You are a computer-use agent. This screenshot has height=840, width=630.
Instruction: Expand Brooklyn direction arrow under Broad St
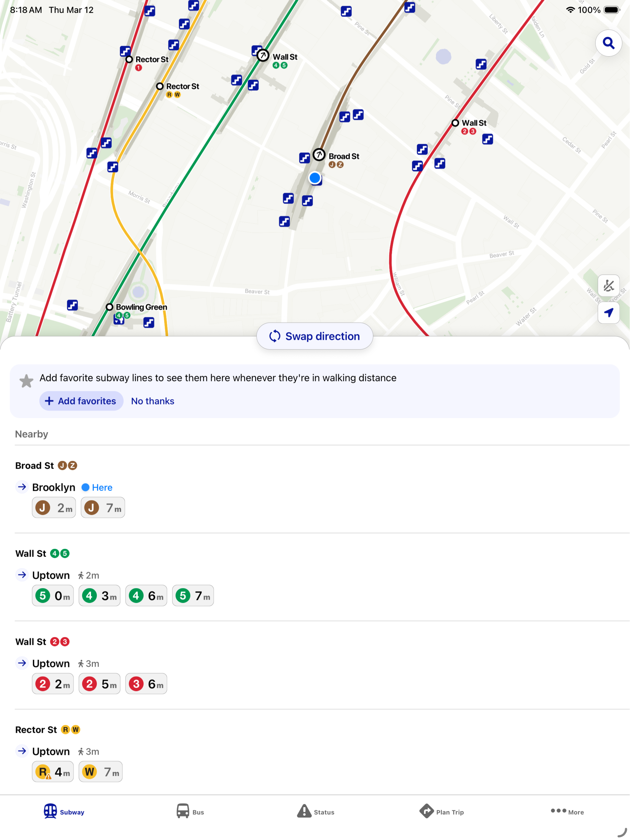coord(22,487)
